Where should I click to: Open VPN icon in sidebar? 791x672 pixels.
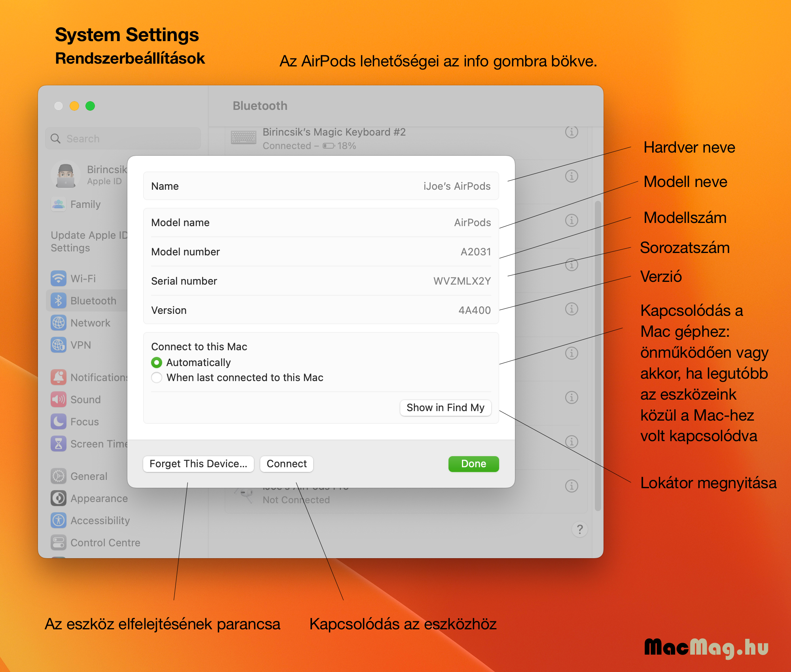tap(59, 345)
